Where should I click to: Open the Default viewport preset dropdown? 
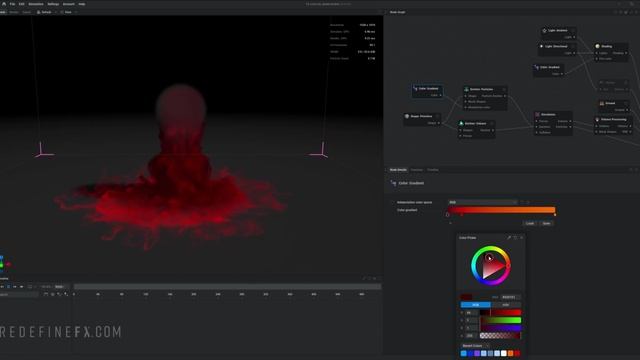pos(46,12)
